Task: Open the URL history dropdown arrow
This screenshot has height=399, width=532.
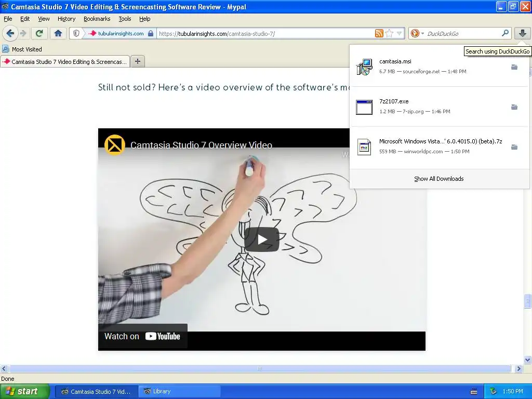Action: [400, 33]
